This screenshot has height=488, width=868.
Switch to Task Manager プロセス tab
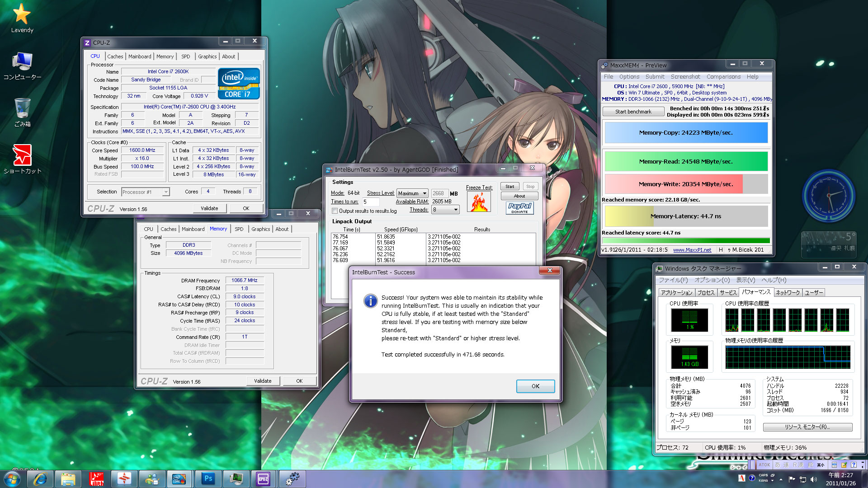(x=706, y=293)
